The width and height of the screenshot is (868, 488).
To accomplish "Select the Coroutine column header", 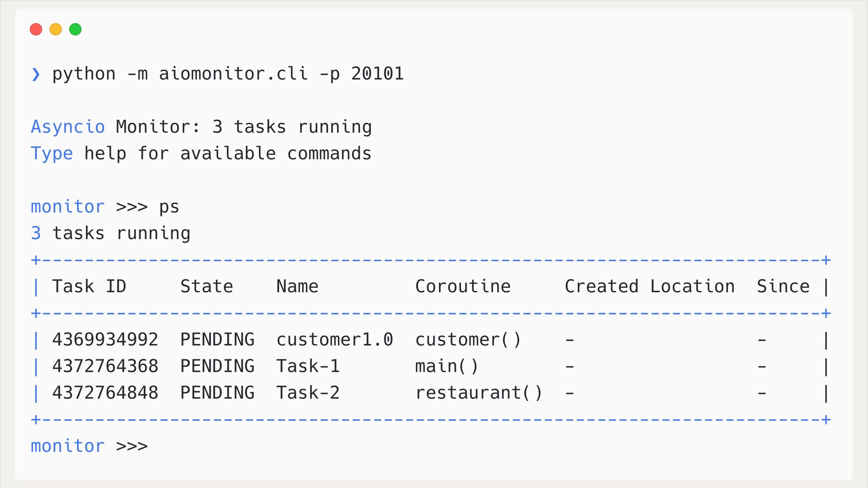I will click(463, 286).
